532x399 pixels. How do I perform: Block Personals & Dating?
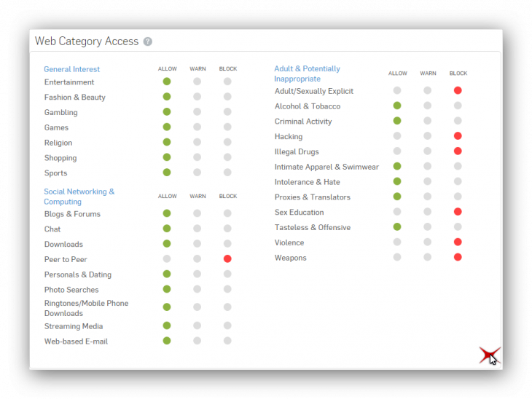tap(227, 274)
